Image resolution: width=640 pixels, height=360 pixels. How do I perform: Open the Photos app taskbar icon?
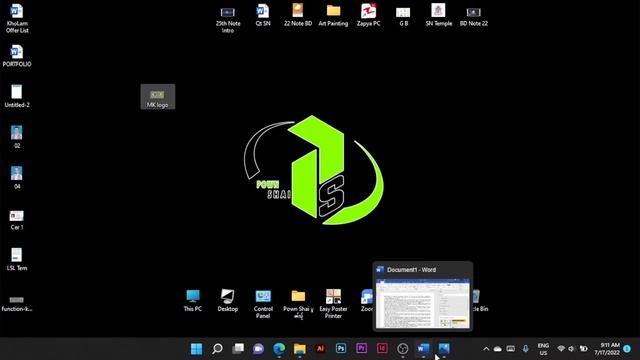pyautogui.click(x=444, y=349)
